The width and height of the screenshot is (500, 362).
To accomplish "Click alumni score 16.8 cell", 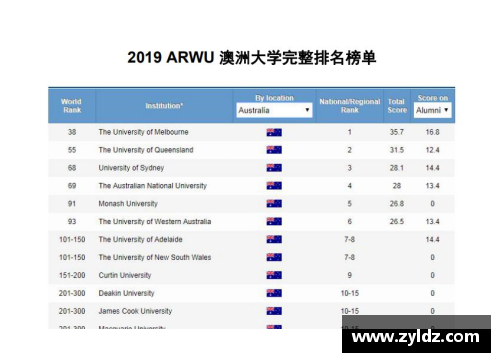I will (432, 132).
